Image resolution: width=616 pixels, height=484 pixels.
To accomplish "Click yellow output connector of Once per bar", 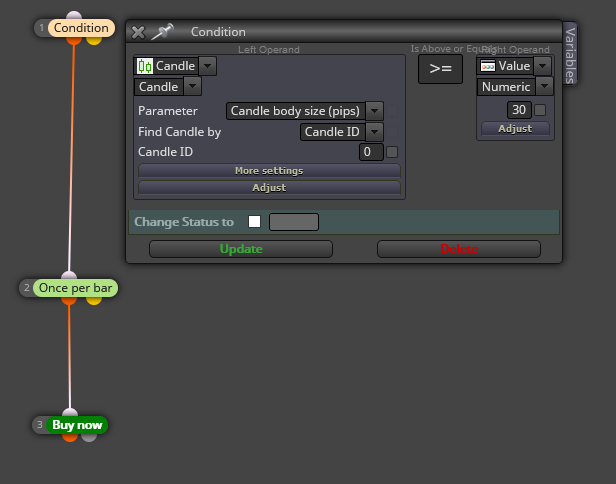I will pos(94,301).
